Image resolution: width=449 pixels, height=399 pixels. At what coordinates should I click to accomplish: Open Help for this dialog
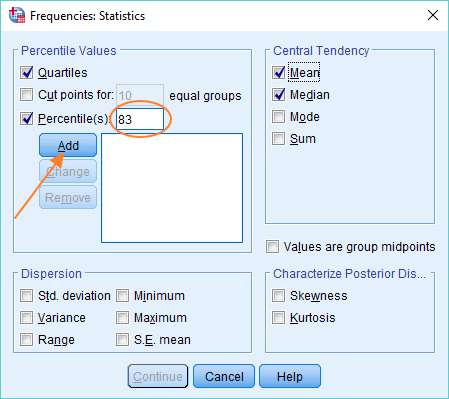[x=290, y=376]
